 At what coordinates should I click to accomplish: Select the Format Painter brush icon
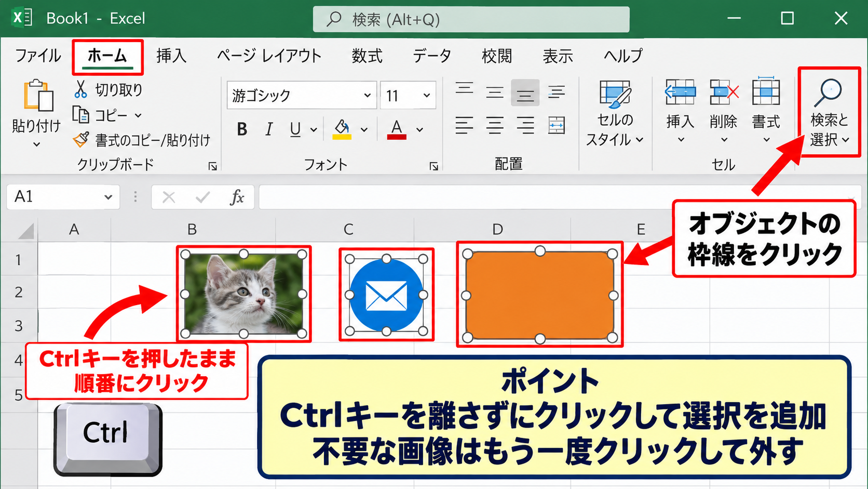pos(80,139)
